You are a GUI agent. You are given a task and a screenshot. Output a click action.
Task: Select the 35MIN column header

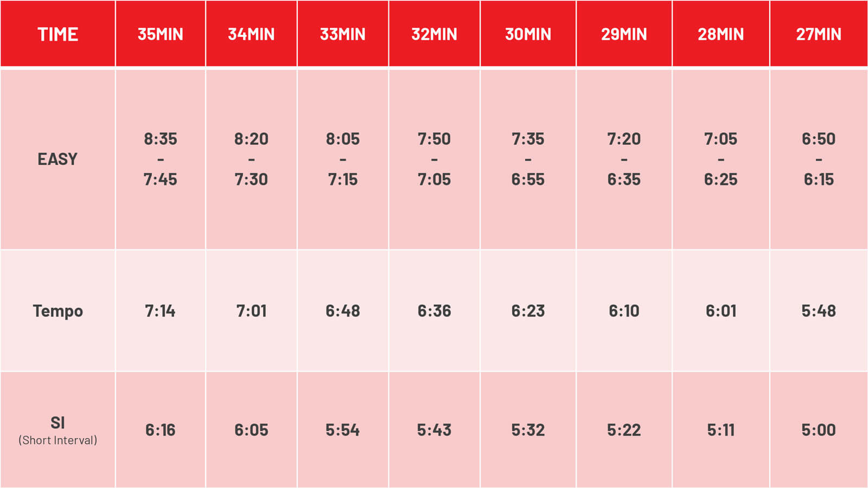pos(161,34)
